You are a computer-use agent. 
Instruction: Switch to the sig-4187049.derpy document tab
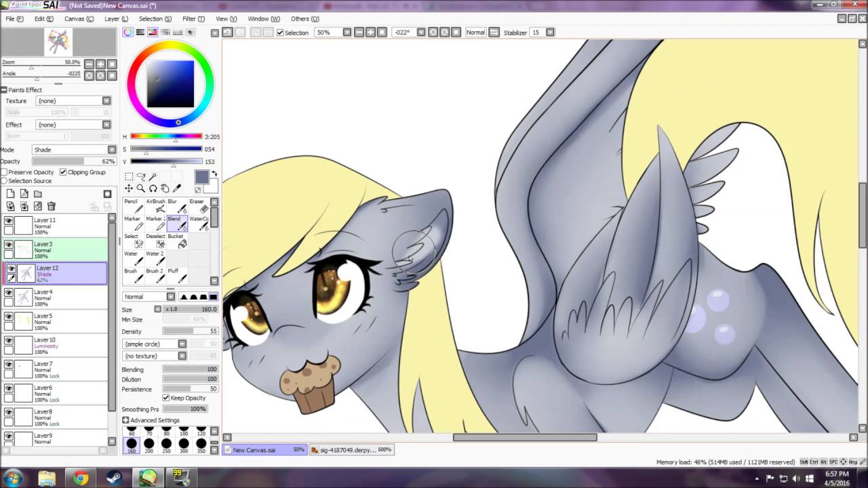click(351, 450)
